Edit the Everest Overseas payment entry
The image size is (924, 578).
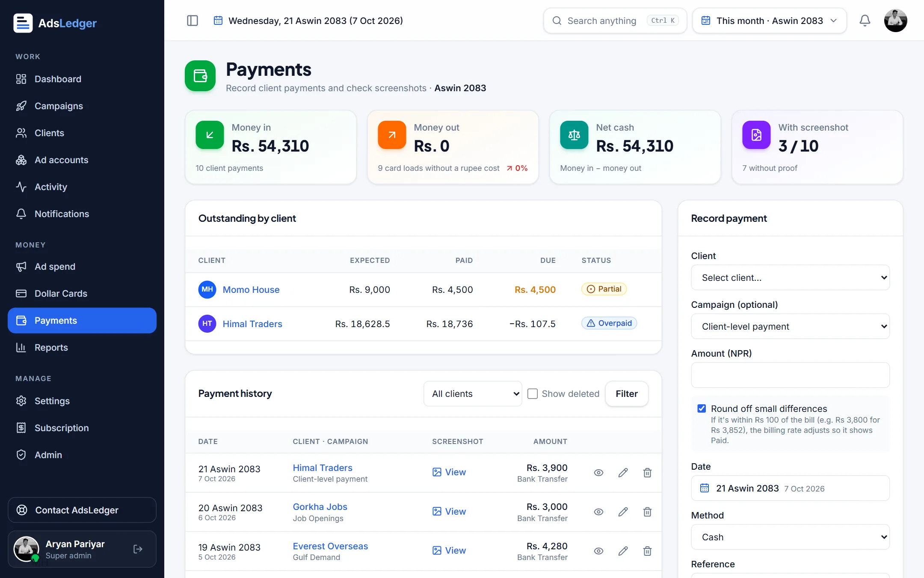tap(623, 551)
